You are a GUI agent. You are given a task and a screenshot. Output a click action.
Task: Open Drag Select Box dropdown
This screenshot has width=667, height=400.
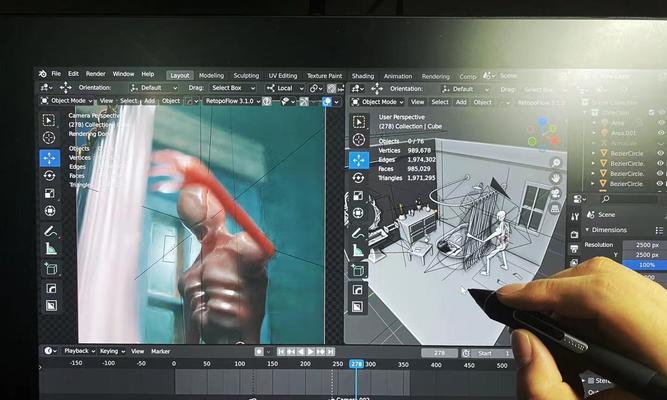point(233,88)
